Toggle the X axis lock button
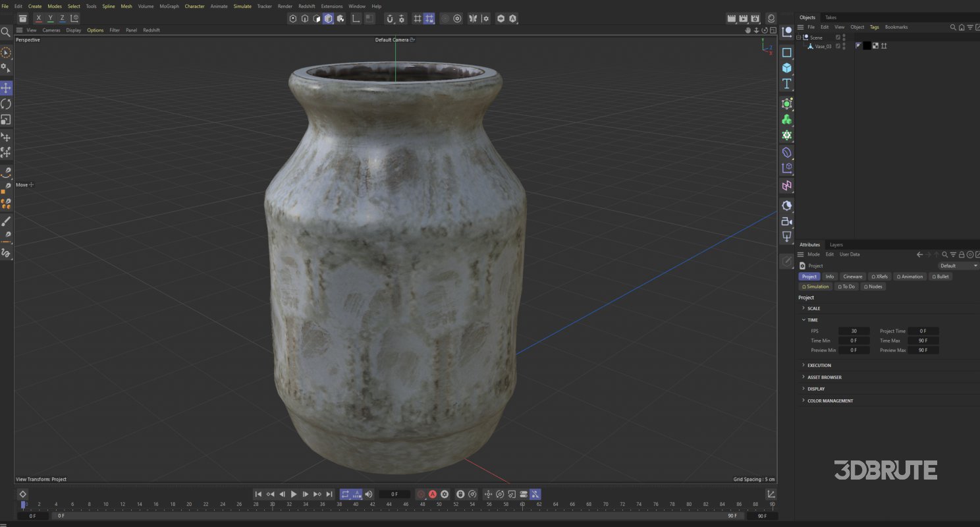980x527 pixels. pyautogui.click(x=38, y=18)
